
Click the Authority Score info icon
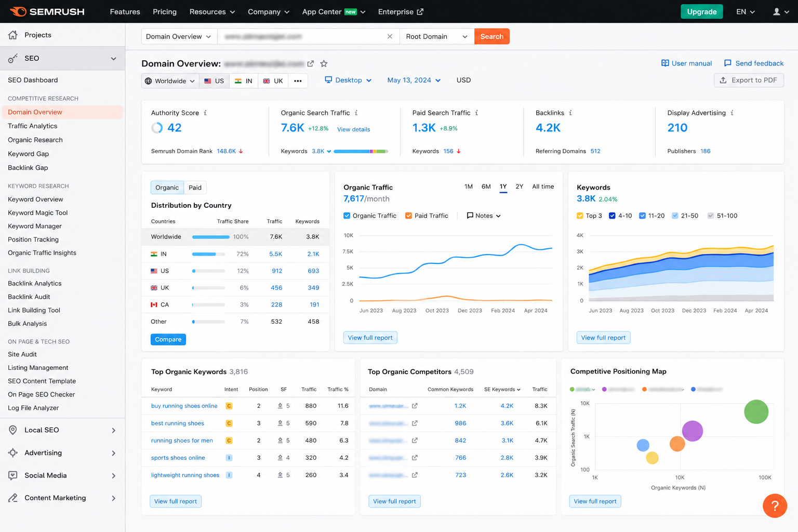click(205, 113)
